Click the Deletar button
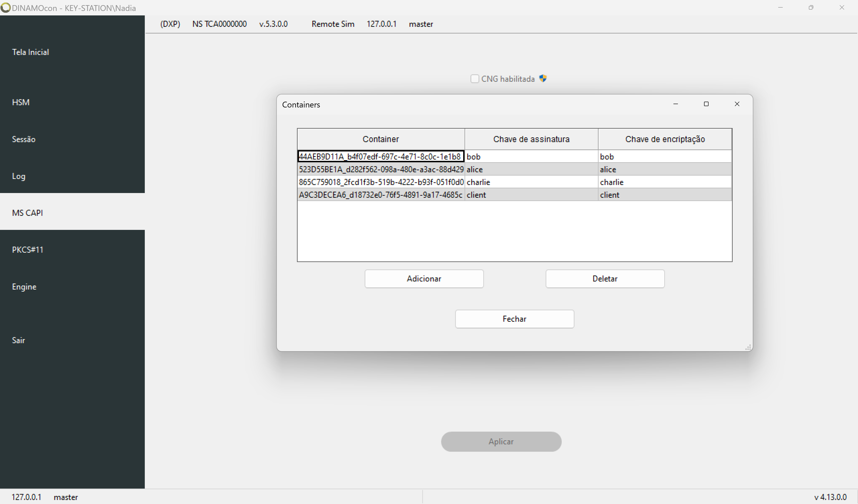 (x=605, y=279)
